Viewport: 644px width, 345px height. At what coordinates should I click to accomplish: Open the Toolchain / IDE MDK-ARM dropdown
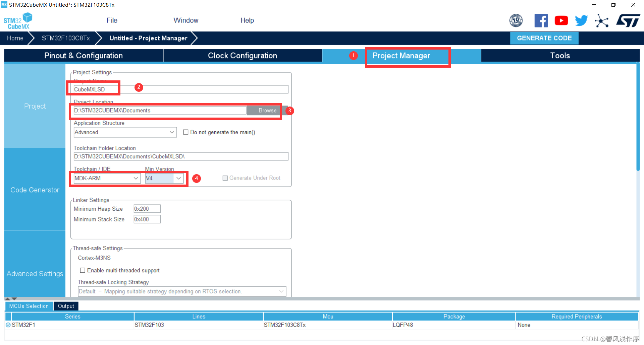click(x=107, y=178)
